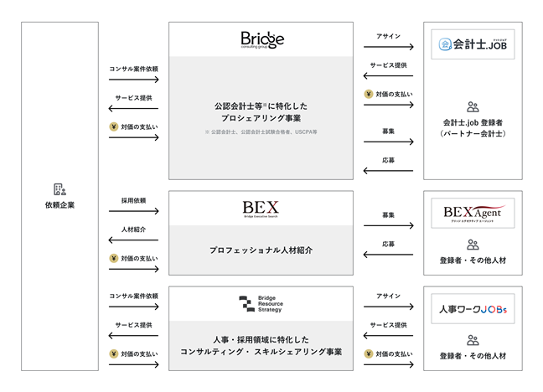Viewport: 543px width, 392px height.
Task: Click the BEX Agent logo
Action: 473,213
